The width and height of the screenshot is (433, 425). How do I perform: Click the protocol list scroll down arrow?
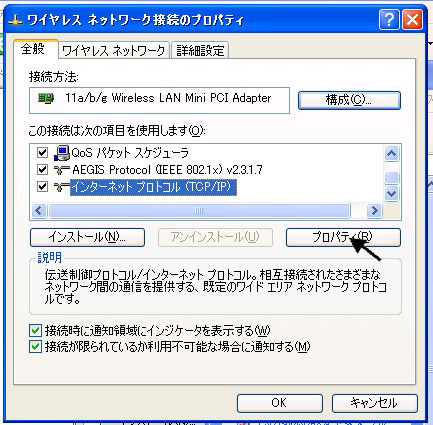(391, 193)
